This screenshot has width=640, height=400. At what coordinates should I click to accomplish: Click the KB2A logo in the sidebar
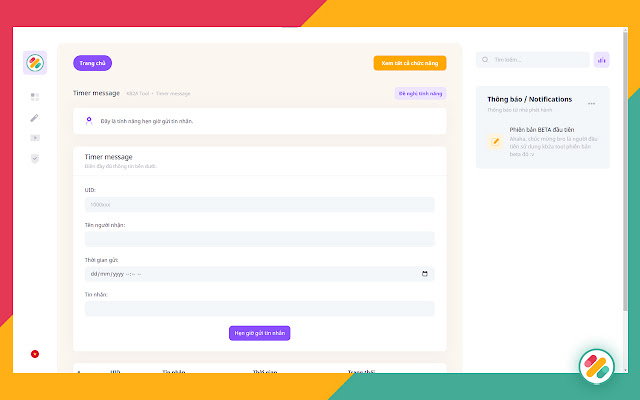[35, 63]
